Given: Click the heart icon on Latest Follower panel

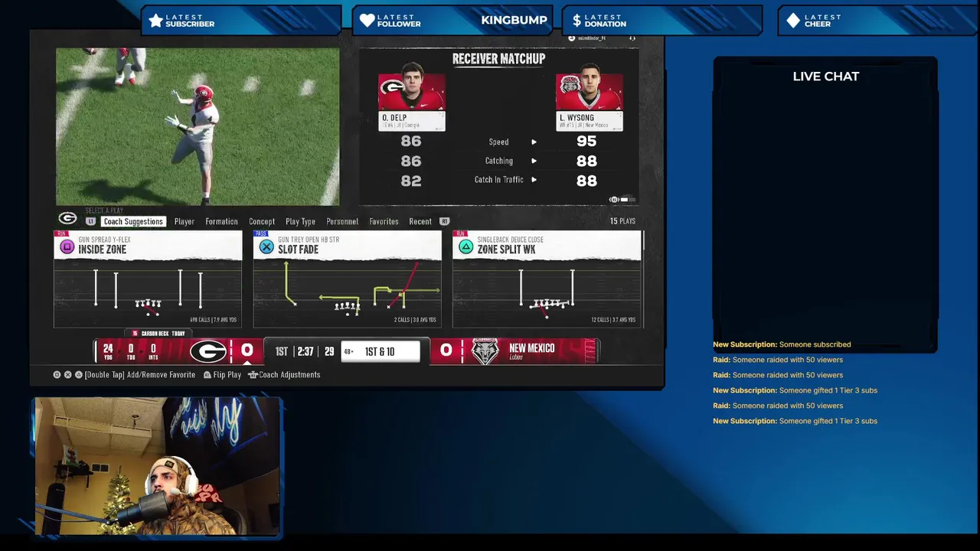Looking at the screenshot, I should coord(367,21).
